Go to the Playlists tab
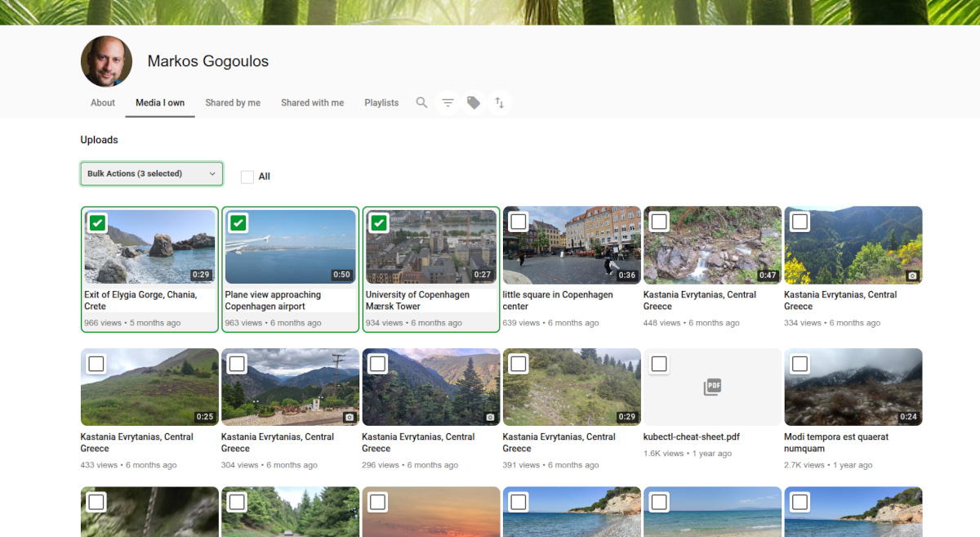 tap(381, 103)
